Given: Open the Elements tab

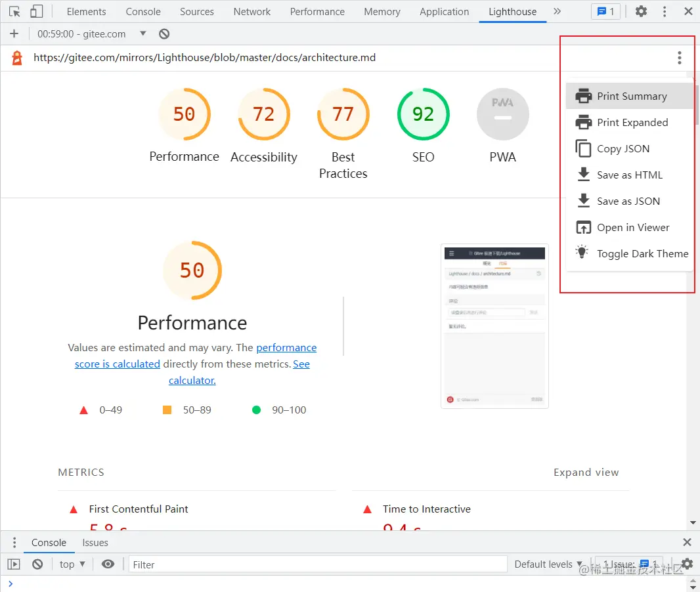Looking at the screenshot, I should tap(86, 12).
